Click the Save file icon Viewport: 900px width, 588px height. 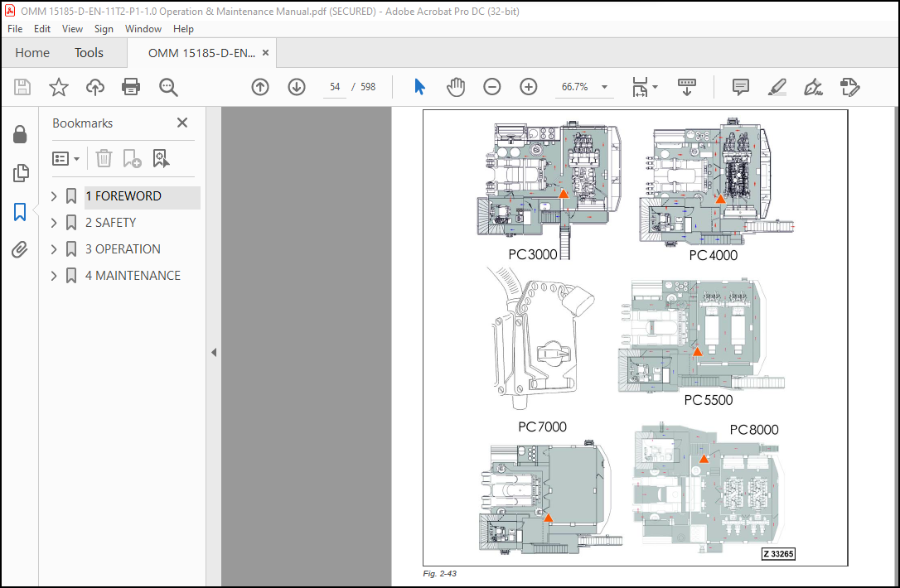coord(22,87)
